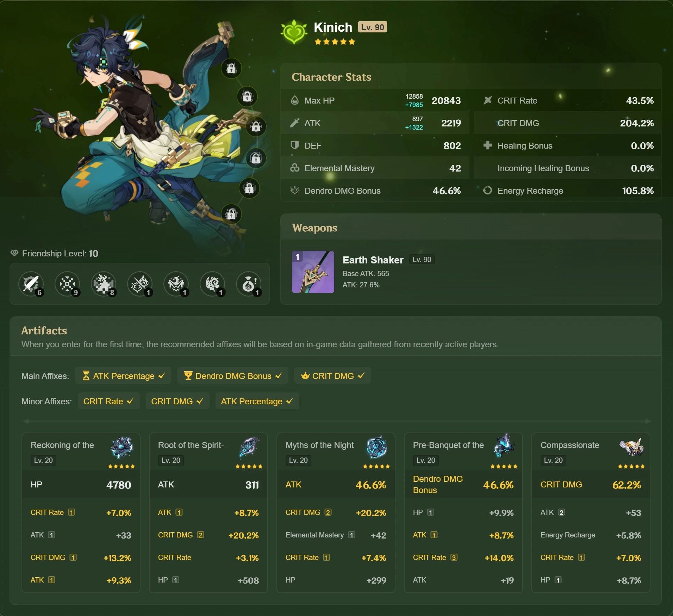
Task: Click the CRIT DMG 204.2% value
Action: [x=637, y=123]
